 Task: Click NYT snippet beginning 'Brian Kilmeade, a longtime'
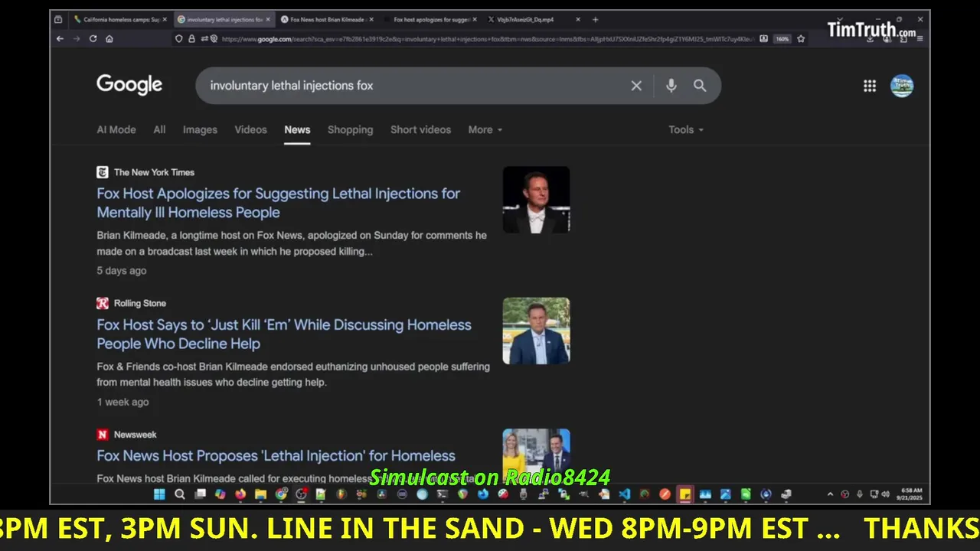coord(292,243)
